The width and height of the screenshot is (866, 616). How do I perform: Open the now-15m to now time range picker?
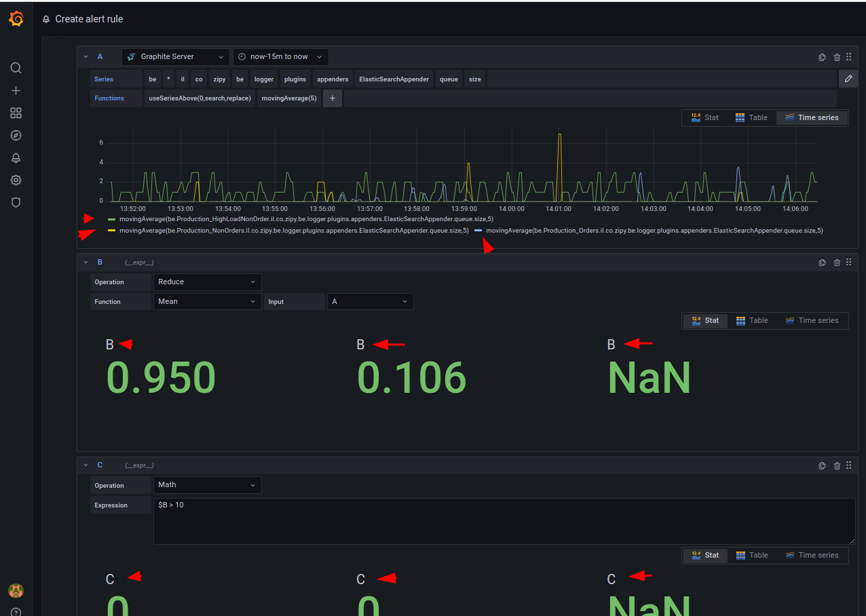[x=280, y=57]
